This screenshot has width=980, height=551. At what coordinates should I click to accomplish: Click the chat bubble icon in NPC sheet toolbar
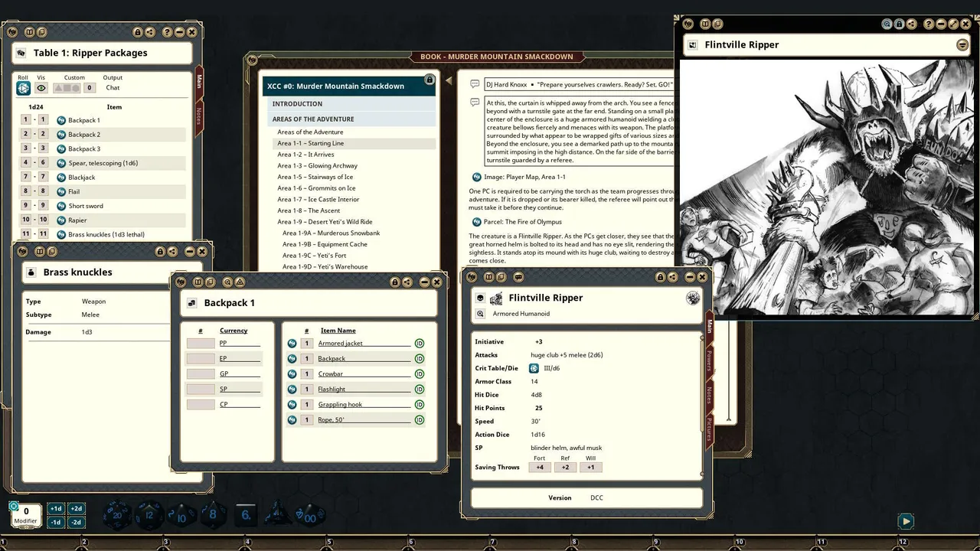pyautogui.click(x=518, y=276)
